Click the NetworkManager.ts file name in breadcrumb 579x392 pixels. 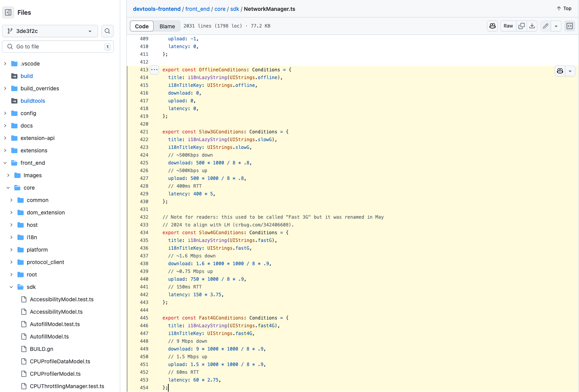270,9
